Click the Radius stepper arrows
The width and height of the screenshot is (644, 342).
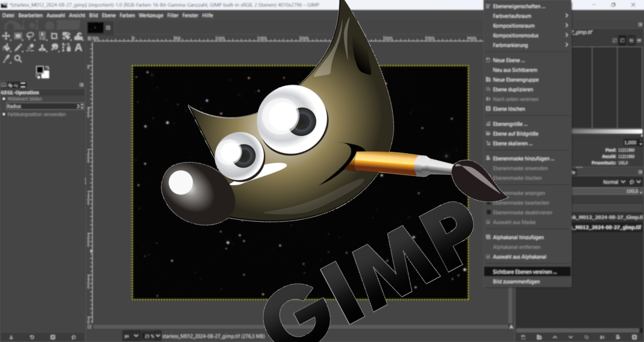pos(82,106)
